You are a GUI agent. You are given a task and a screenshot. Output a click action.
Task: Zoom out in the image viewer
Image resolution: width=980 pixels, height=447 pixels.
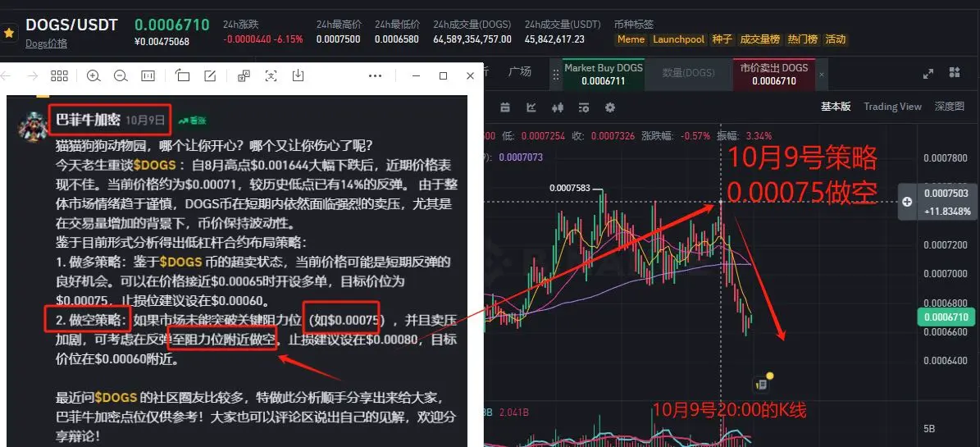pos(121,75)
